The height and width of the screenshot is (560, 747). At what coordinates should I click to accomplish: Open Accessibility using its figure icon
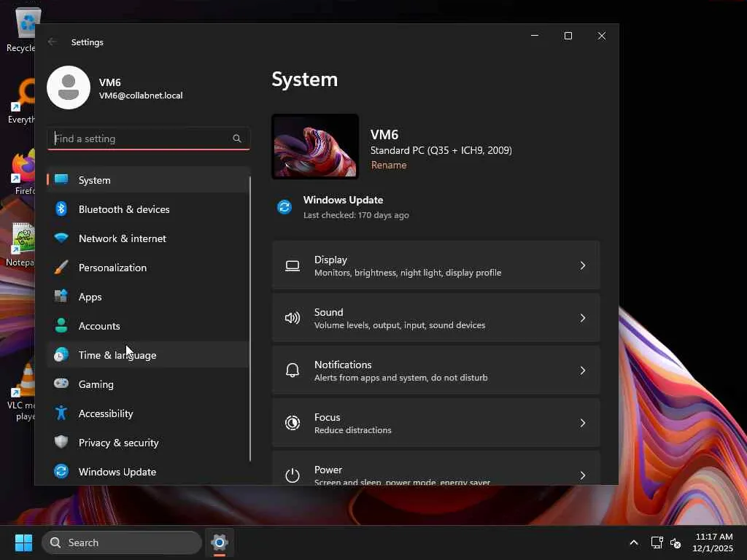tap(61, 413)
